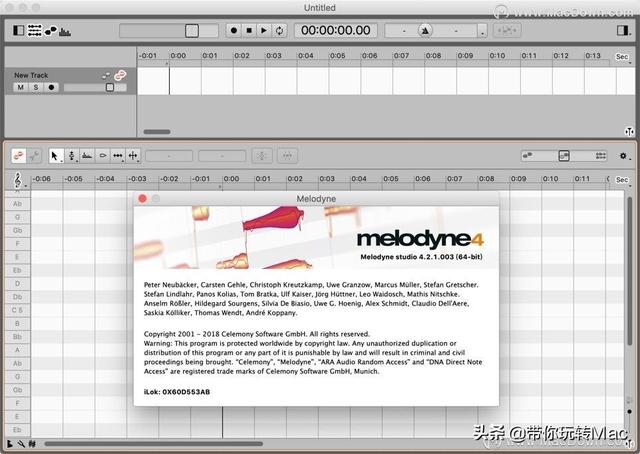Arm recording on New Track
Screen dimensions: 640x454
51,87
